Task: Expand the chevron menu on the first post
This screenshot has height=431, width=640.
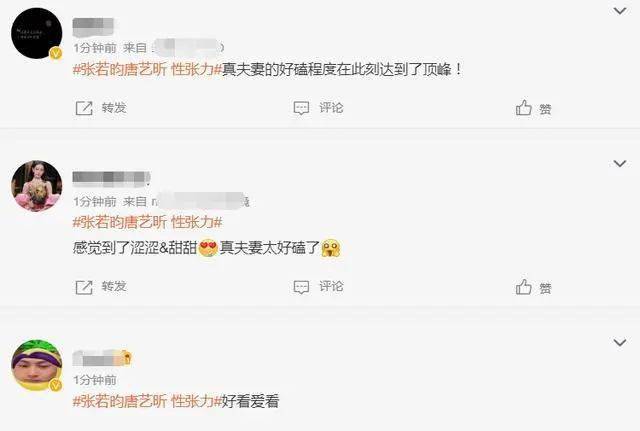Action: [620, 11]
